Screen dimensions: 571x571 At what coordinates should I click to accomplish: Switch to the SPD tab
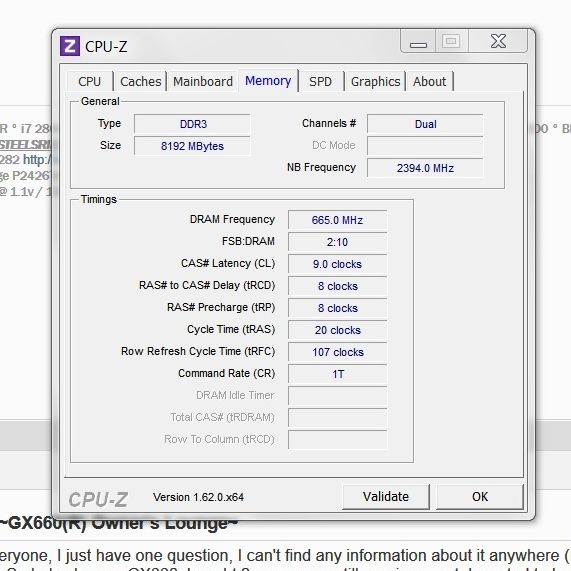[x=320, y=81]
